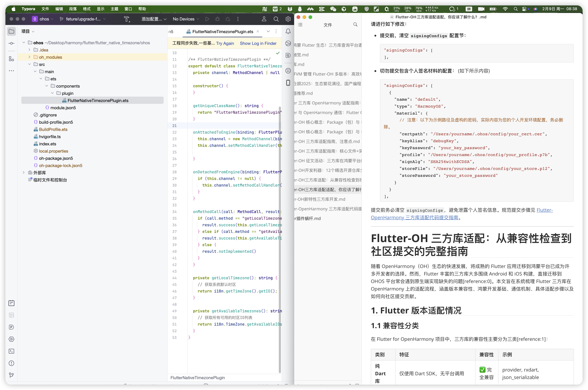The width and height of the screenshot is (588, 390).
Task: Select the FlutterNativeTimezonePlugin.ets editor tab
Action: point(222,32)
